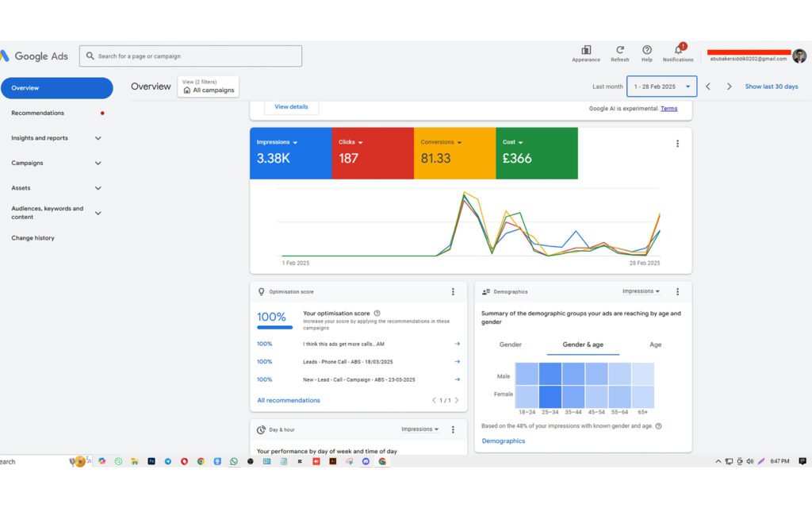
Task: Open arrow for 'Leads - Phone Call - ABS' row
Action: (x=458, y=362)
